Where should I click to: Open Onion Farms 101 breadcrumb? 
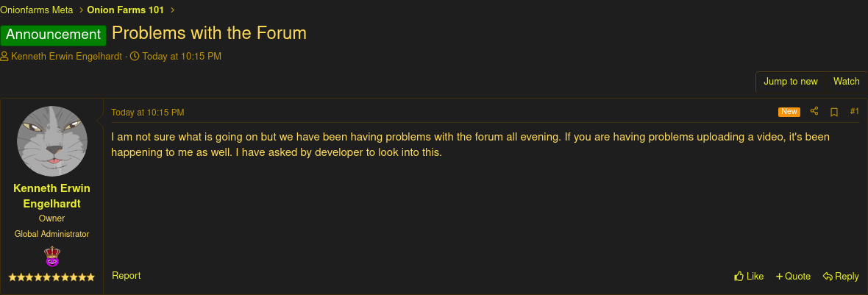pos(125,10)
